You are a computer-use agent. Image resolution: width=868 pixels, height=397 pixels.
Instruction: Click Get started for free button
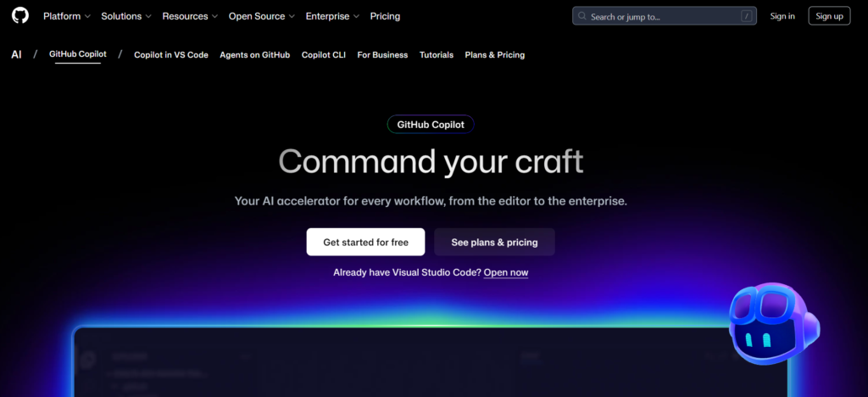pyautogui.click(x=366, y=242)
